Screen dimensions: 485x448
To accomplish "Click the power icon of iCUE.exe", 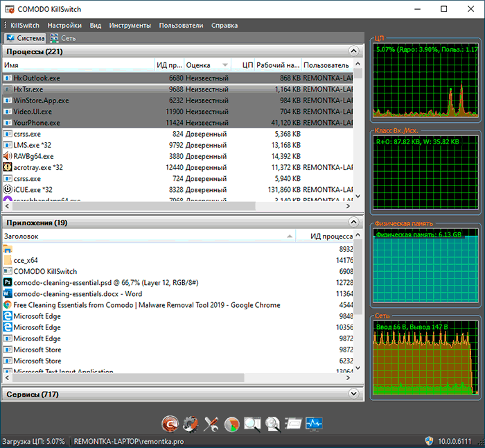I will coord(8,189).
